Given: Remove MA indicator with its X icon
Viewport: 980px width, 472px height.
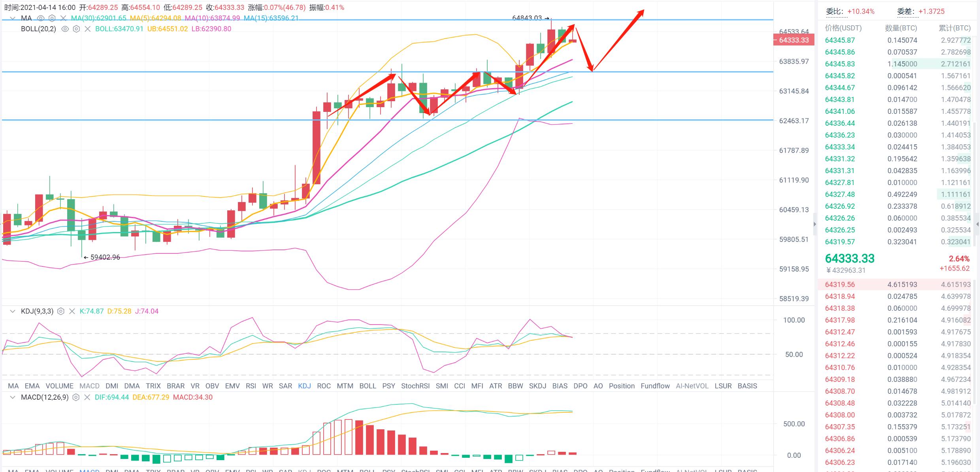Looking at the screenshot, I should click(x=63, y=18).
